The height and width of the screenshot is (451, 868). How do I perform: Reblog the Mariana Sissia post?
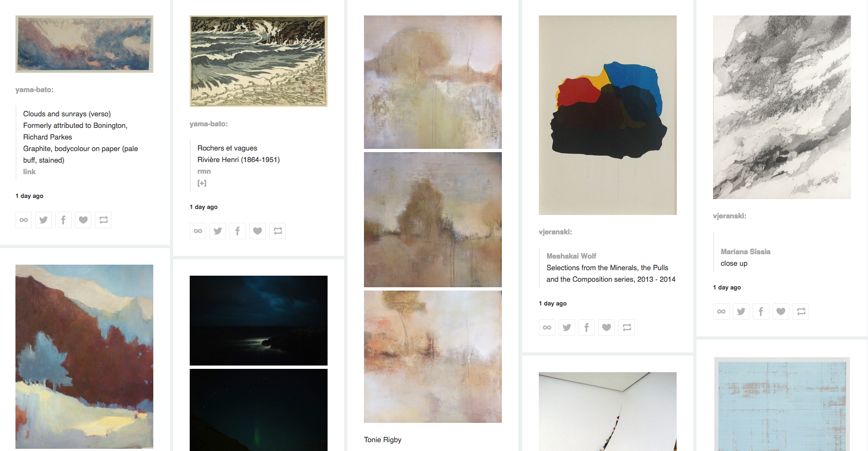pyautogui.click(x=801, y=312)
